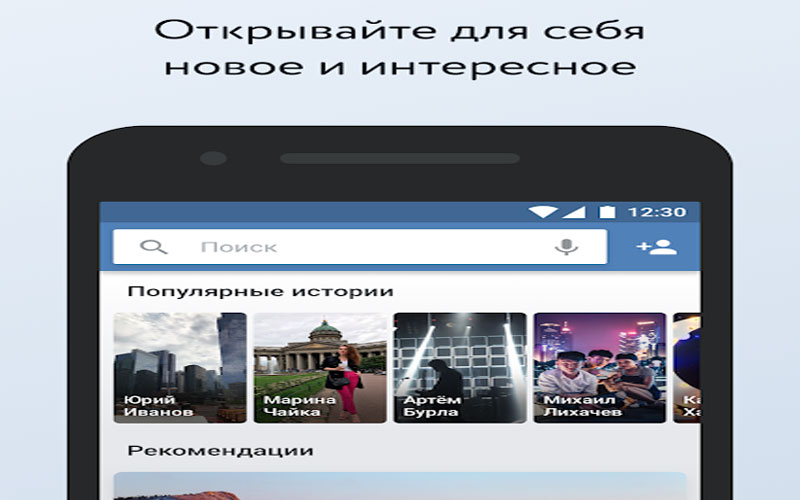
Task: Click the Поиск search field
Action: coord(360,247)
